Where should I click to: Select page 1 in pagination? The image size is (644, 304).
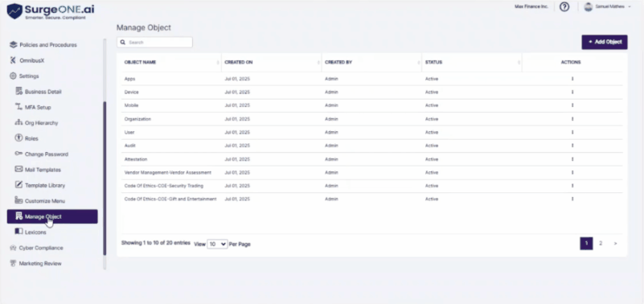click(x=586, y=243)
